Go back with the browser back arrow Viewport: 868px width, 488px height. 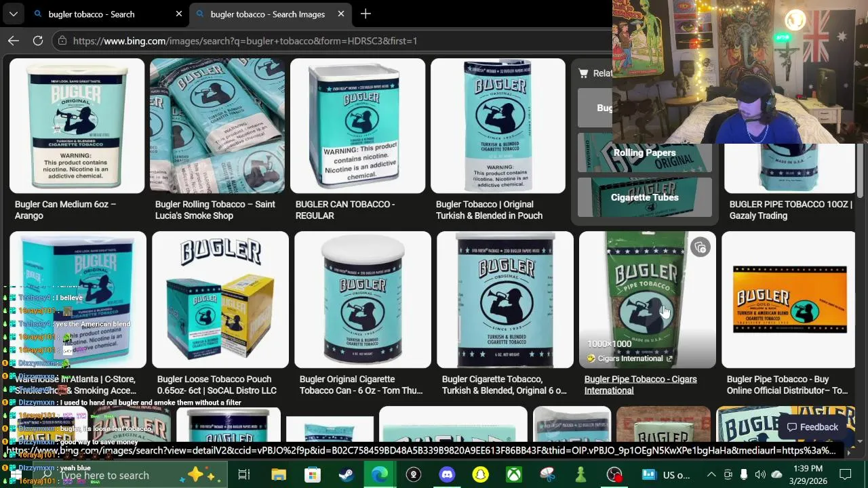click(14, 41)
